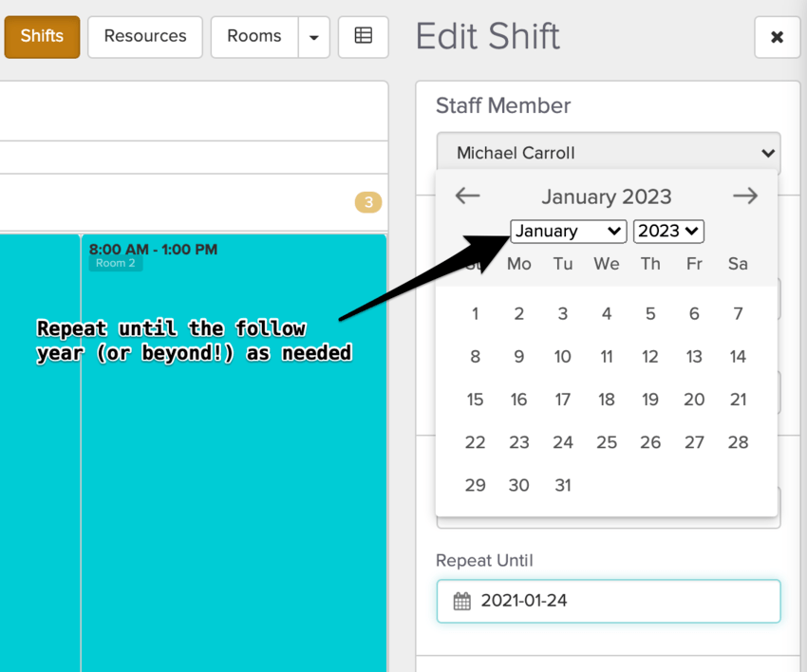Click the 29 date cell
The height and width of the screenshot is (672, 807).
tap(475, 485)
